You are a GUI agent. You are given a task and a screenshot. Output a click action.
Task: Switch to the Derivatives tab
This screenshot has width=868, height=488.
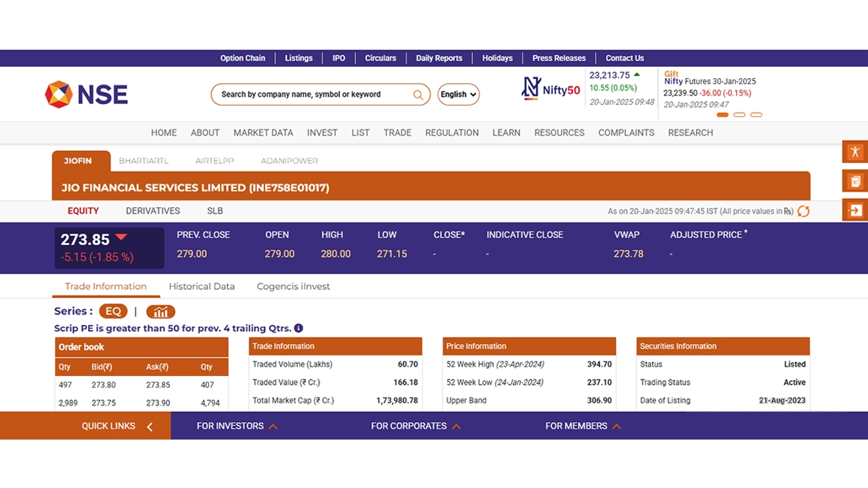click(153, 211)
